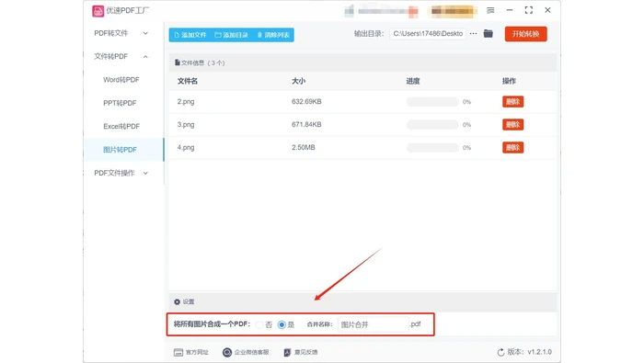Click the 意见反馈 link text

306,352
